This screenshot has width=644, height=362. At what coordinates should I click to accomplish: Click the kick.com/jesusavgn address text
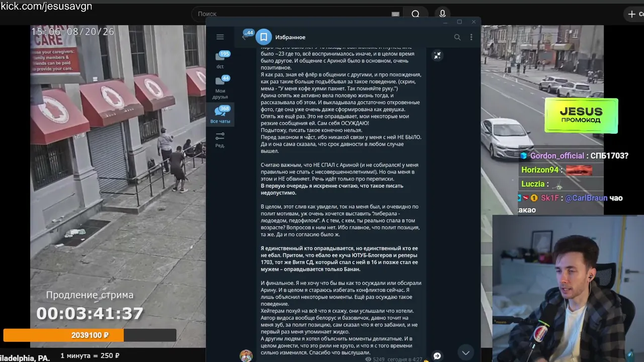click(x=46, y=7)
